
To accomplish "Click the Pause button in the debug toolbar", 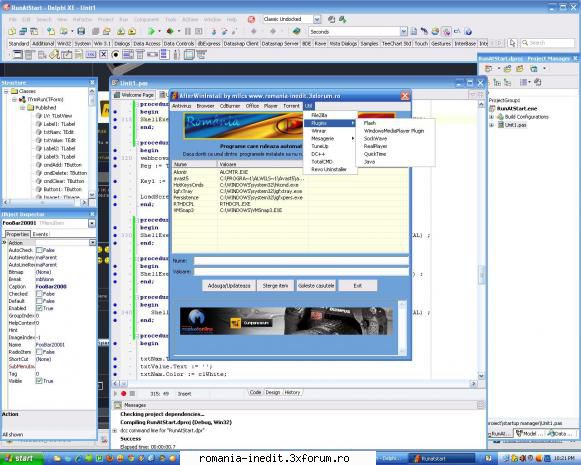I will (188, 31).
